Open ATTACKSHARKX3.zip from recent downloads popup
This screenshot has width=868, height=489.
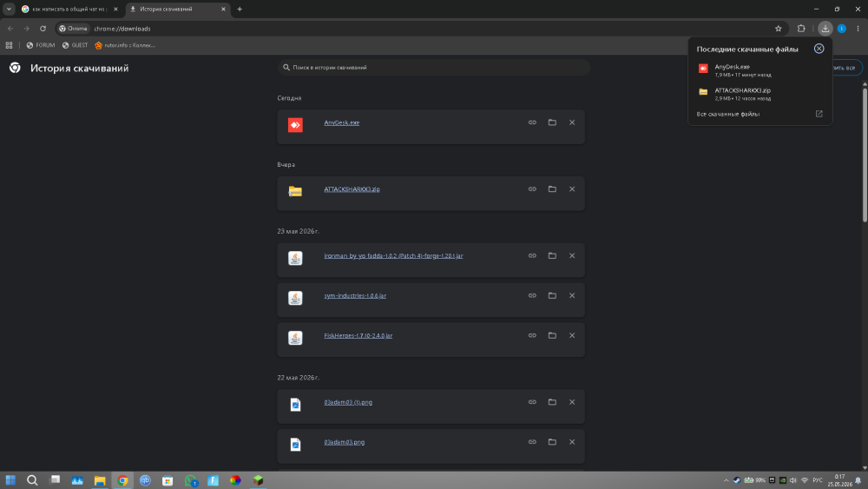tap(759, 94)
